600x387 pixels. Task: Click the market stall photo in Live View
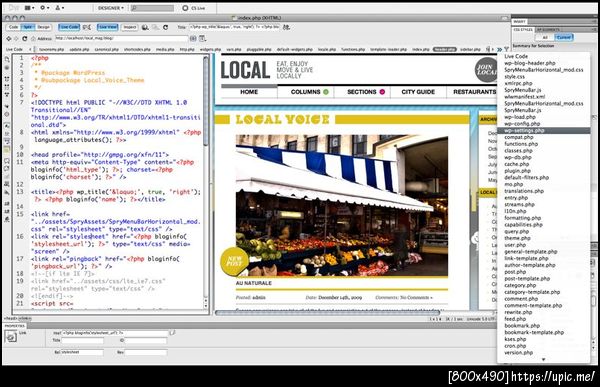coord(342,205)
